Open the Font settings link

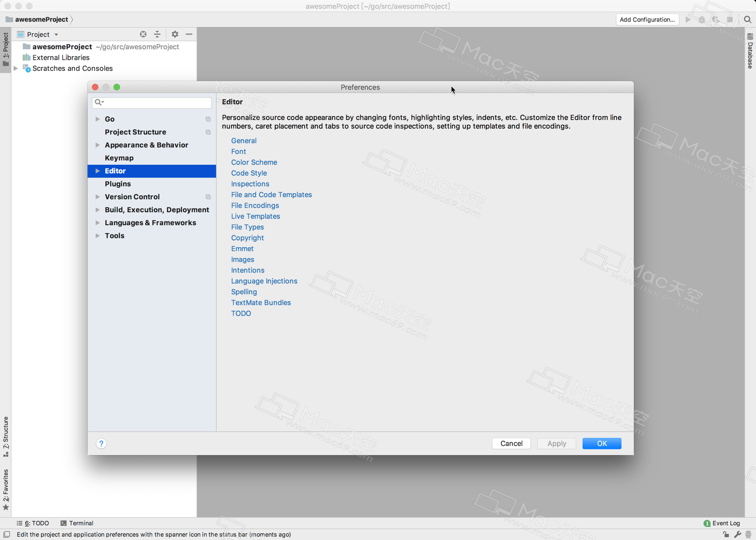239,151
